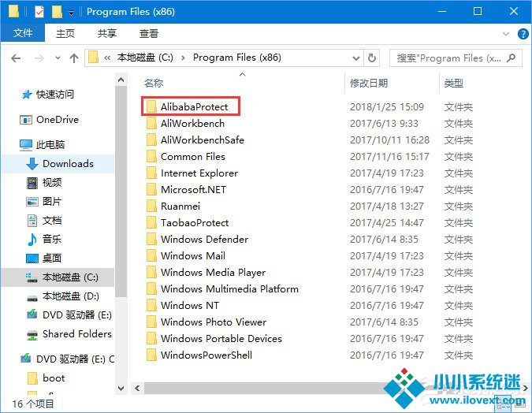Image resolution: width=532 pixels, height=413 pixels.
Task: Refresh the folder with the refresh icon
Action: pos(372,58)
